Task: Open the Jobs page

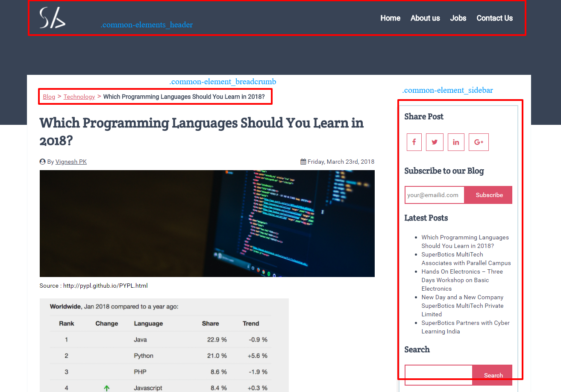Action: tap(458, 18)
